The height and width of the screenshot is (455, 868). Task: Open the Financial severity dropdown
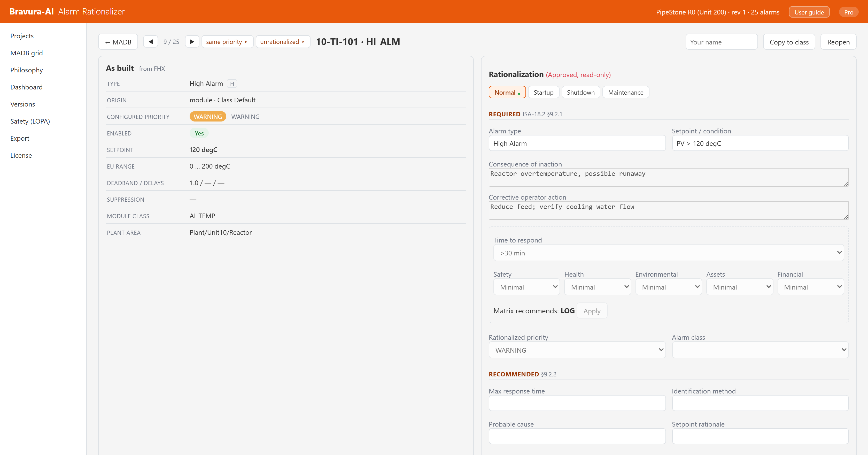pos(810,287)
